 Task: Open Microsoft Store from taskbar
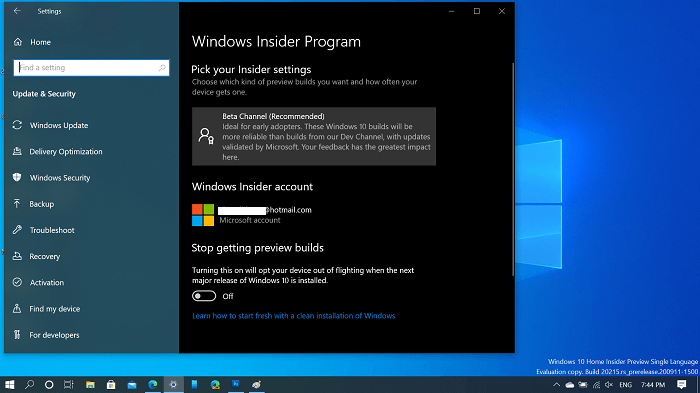[x=111, y=385]
